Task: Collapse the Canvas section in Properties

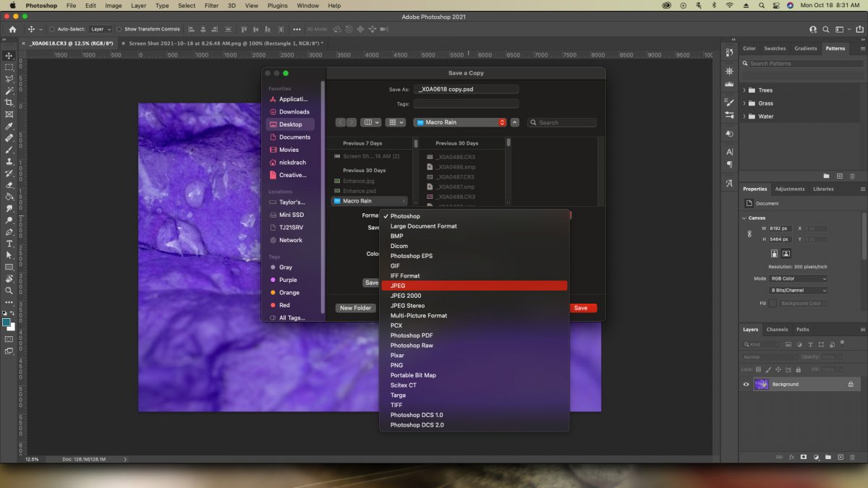Action: [744, 218]
